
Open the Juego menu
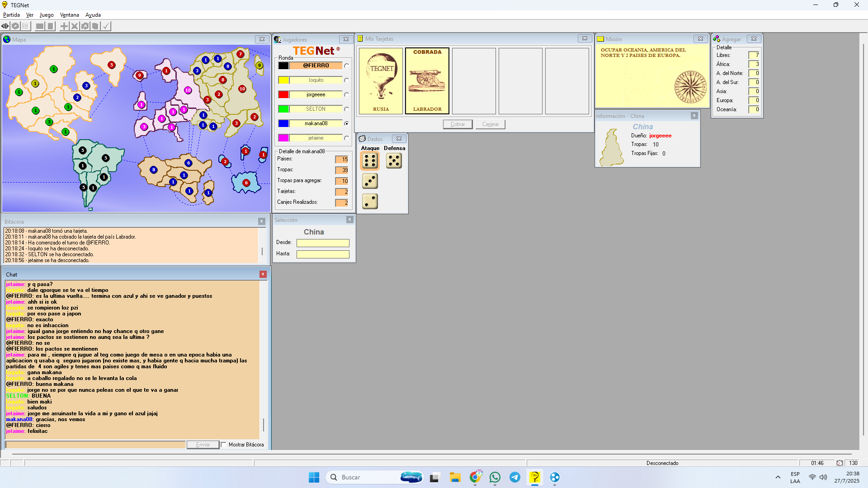[47, 15]
